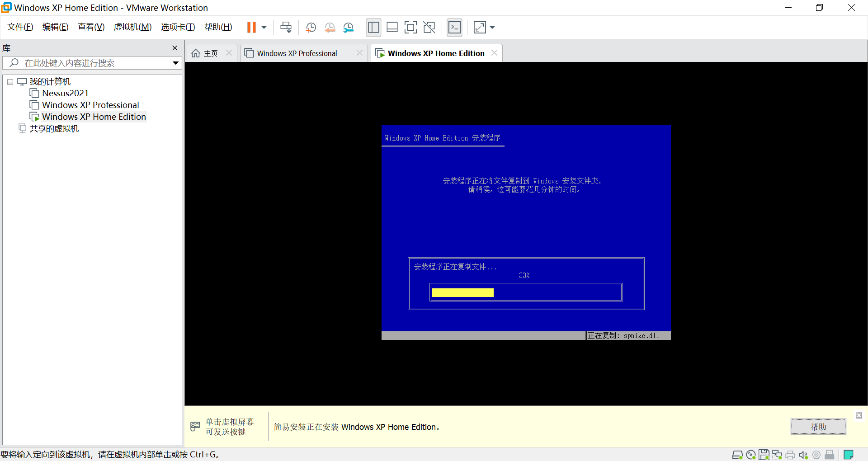The image size is (868, 461).
Task: Toggle the console view icon
Action: (454, 28)
